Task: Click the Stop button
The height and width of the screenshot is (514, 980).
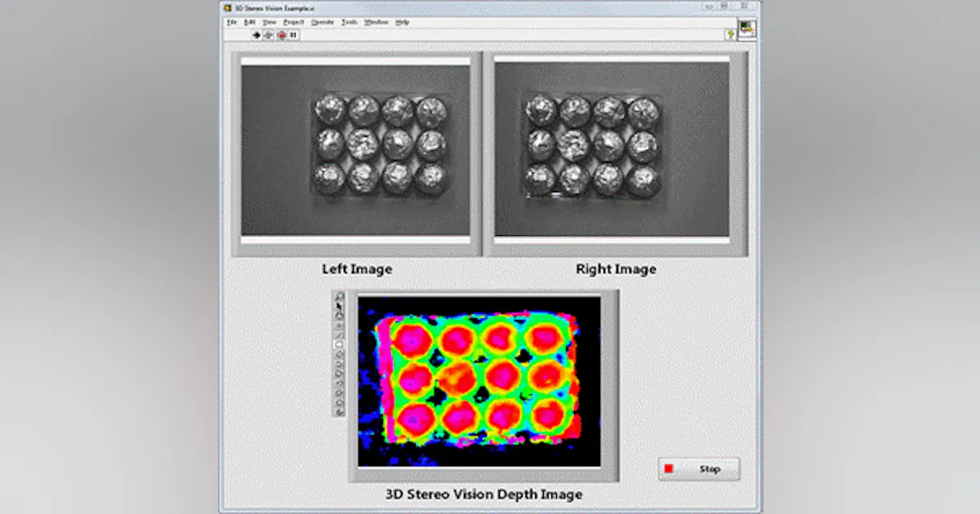Action: (699, 469)
